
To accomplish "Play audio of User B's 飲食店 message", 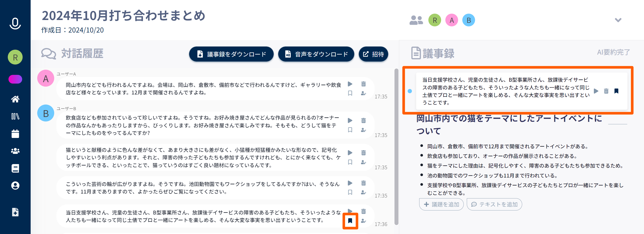I will [x=350, y=120].
